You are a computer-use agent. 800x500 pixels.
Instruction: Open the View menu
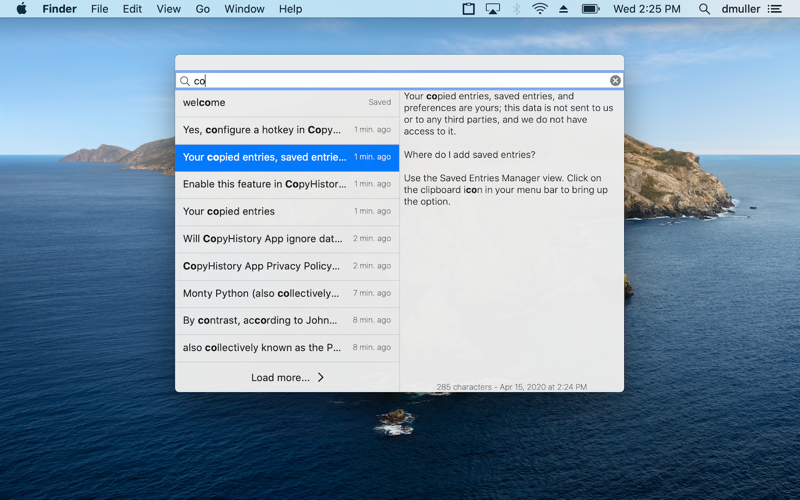coord(168,9)
